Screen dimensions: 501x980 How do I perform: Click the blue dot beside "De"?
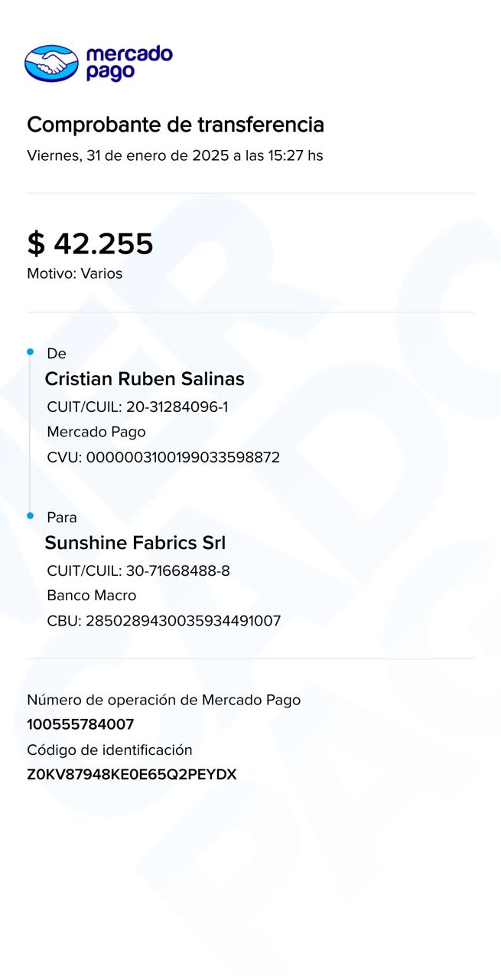point(31,352)
